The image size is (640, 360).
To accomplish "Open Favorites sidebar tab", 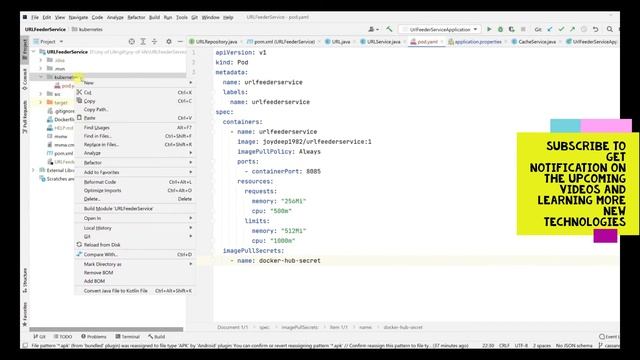I will (24, 314).
